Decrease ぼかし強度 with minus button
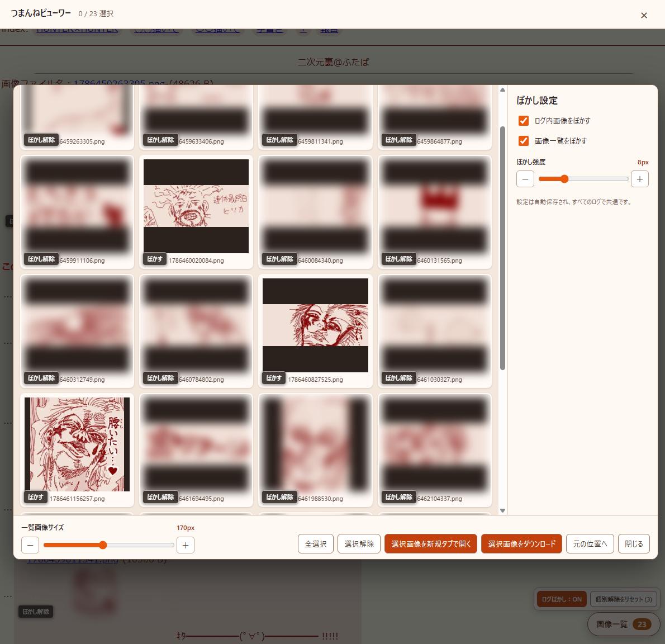Image resolution: width=665 pixels, height=644 pixels. coord(525,179)
